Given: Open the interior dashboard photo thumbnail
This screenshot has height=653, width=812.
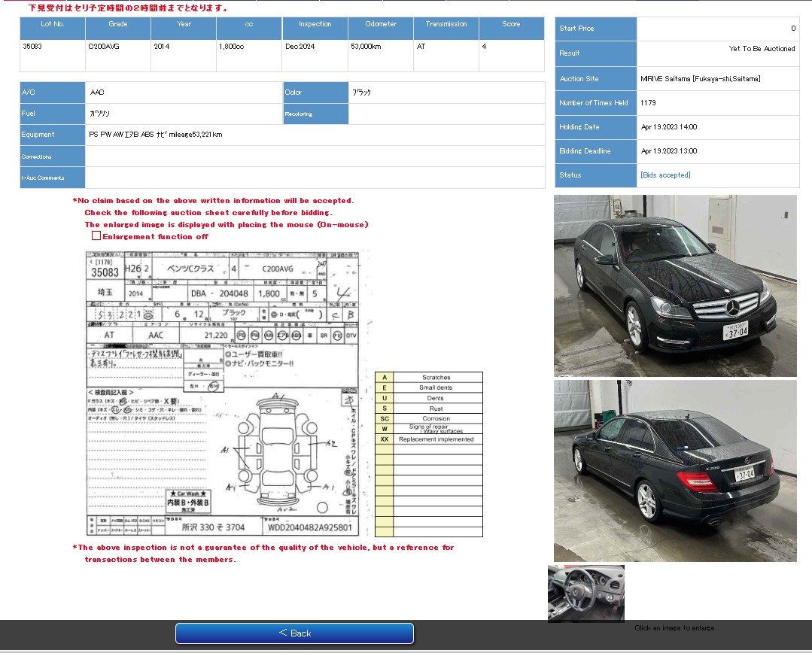Looking at the screenshot, I should 585,594.
